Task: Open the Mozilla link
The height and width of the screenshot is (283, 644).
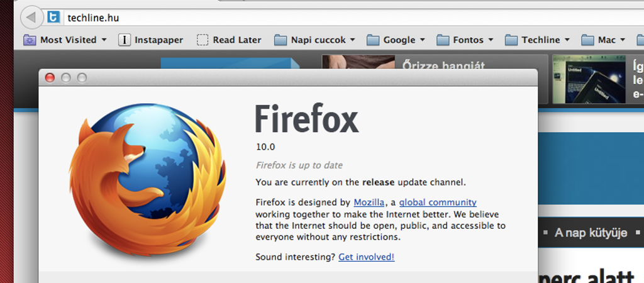Action: coord(369,202)
